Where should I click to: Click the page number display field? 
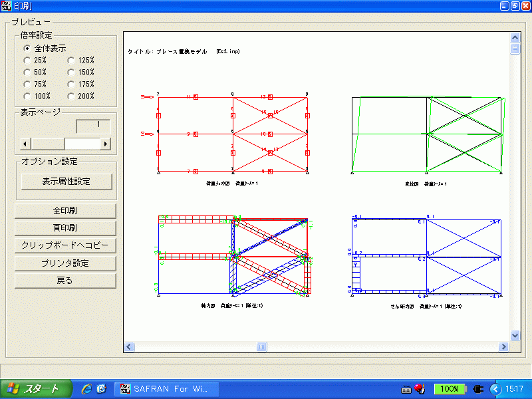92,125
